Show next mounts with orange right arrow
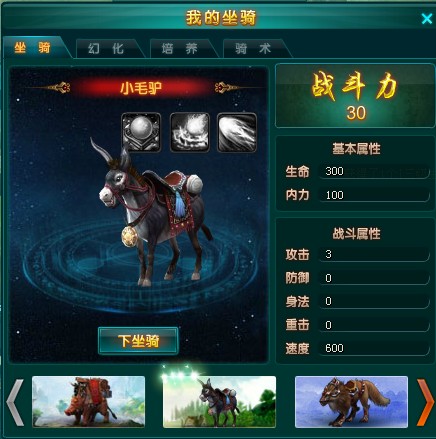This screenshot has width=436, height=439. [x=425, y=402]
